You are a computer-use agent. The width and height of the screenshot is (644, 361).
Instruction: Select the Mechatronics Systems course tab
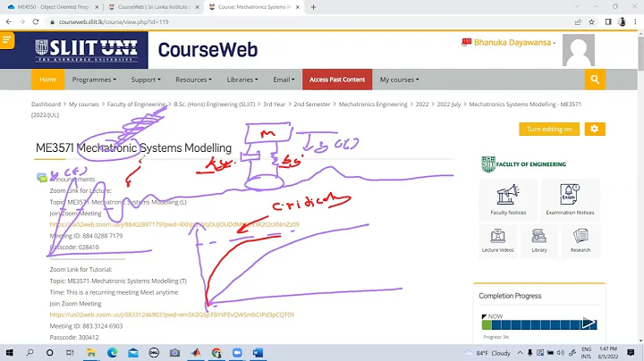click(x=254, y=7)
